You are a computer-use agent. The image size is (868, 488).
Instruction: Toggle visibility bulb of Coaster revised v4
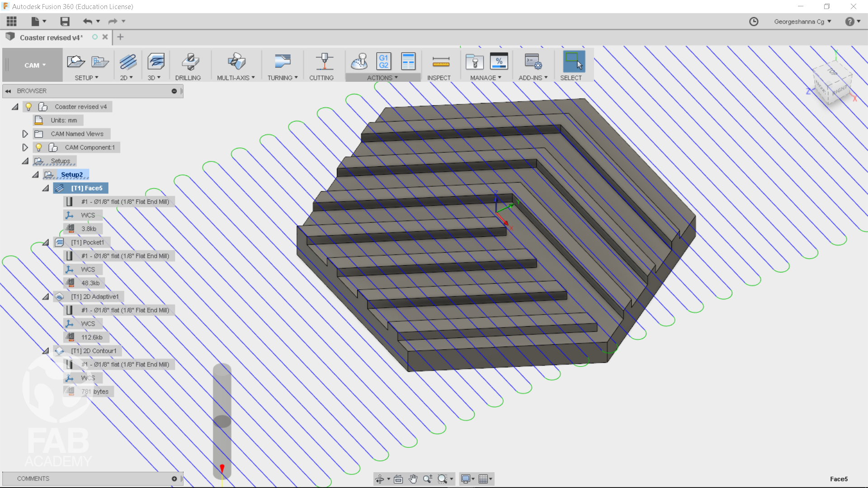click(28, 107)
